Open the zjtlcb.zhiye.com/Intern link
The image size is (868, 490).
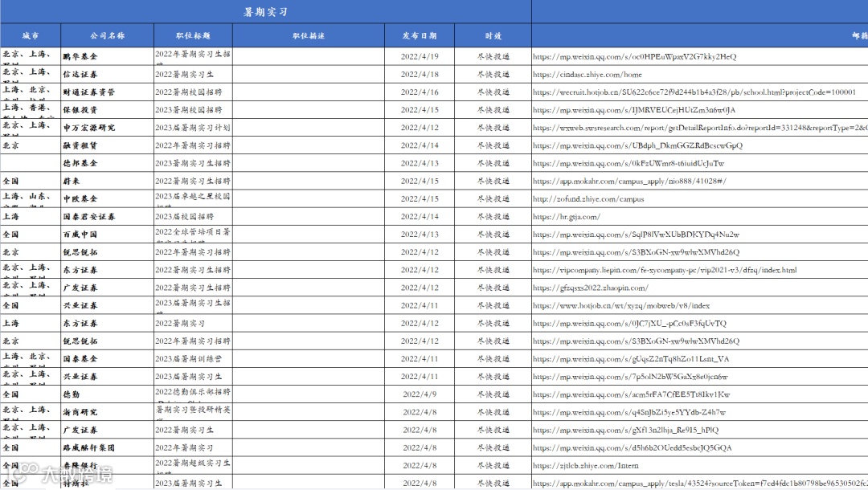pyautogui.click(x=586, y=466)
